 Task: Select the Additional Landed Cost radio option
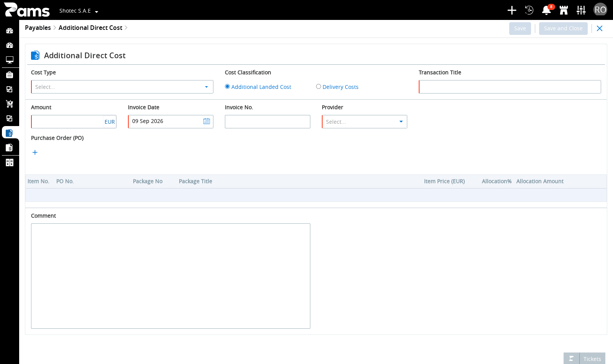pos(228,87)
